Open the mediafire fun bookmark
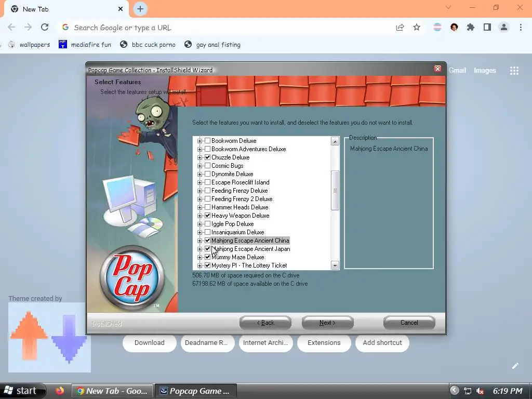 tap(85, 45)
